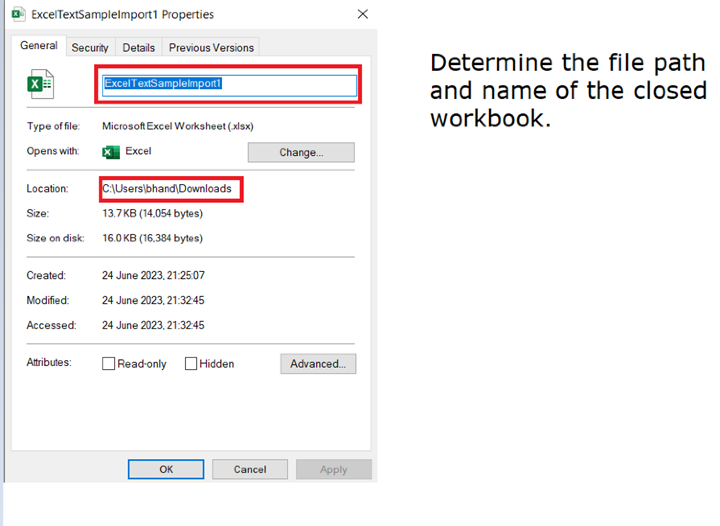Click the Apply button
The image size is (720, 526).
(x=334, y=469)
